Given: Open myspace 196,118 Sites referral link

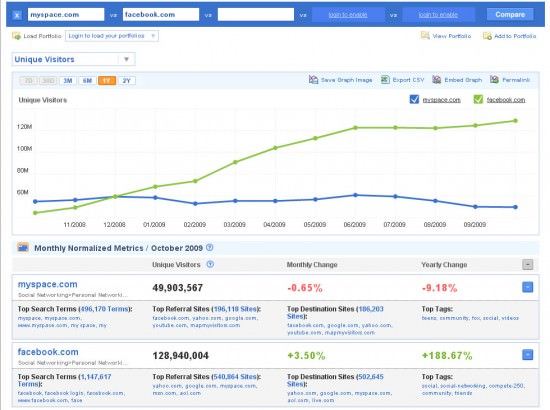Looking at the screenshot, I should pos(235,309).
